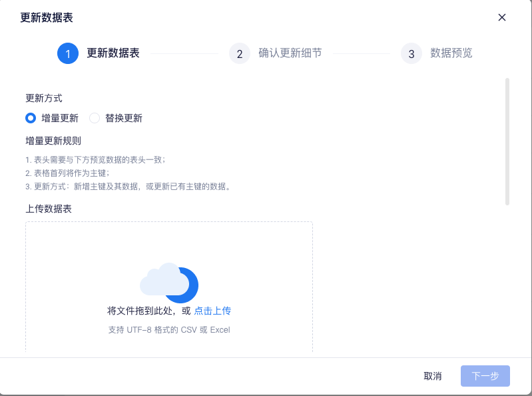The width and height of the screenshot is (532, 396).
Task: Click the 下一步 button
Action: (x=485, y=376)
